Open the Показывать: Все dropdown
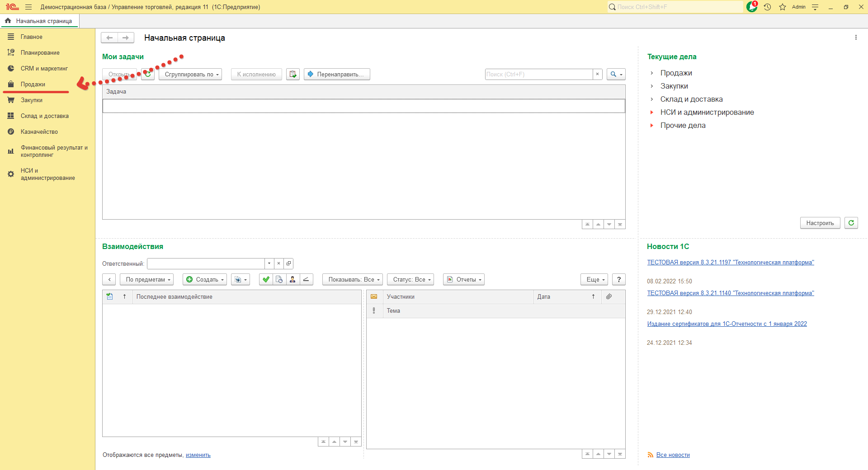The width and height of the screenshot is (868, 470). point(353,279)
